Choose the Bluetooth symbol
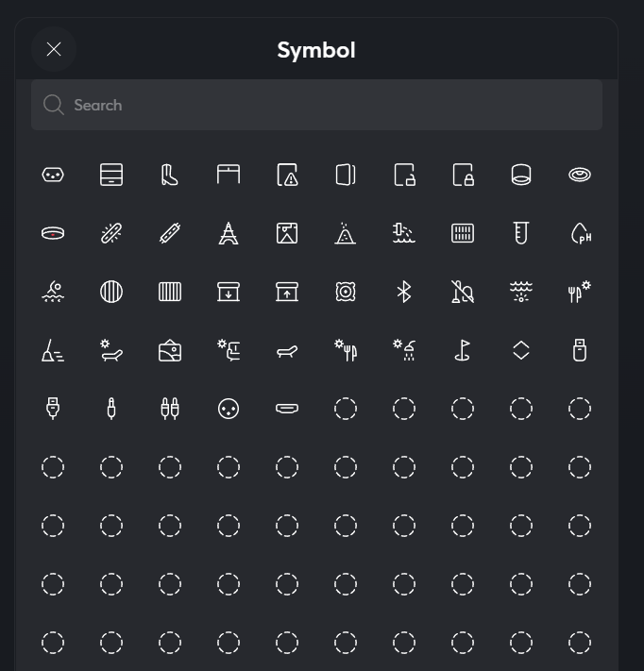This screenshot has height=671, width=644. tap(404, 292)
